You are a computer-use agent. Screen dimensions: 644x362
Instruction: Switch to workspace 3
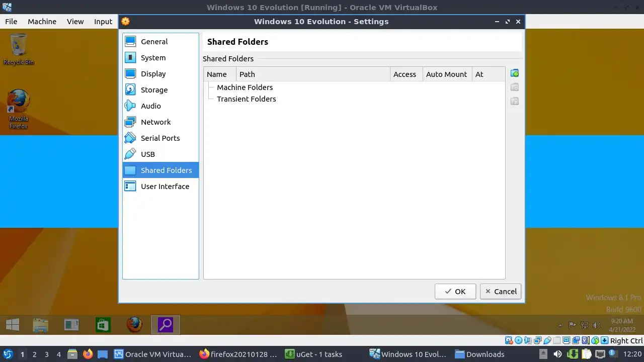(46, 354)
